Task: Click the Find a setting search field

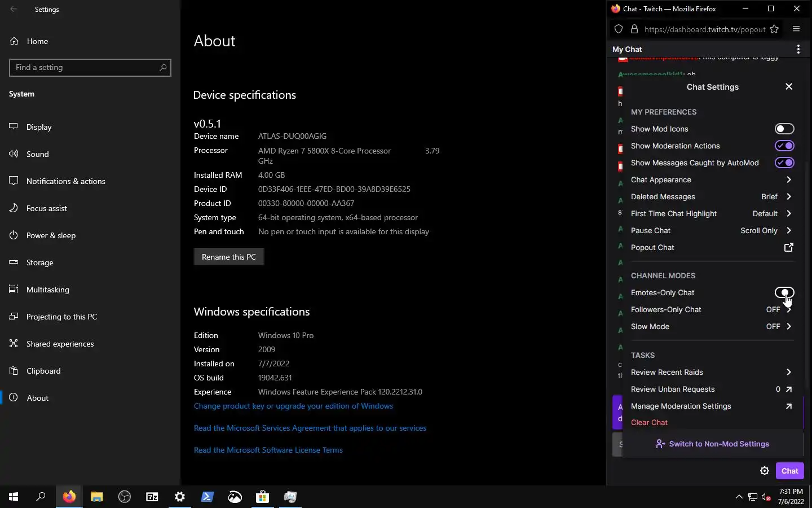Action: pos(90,67)
